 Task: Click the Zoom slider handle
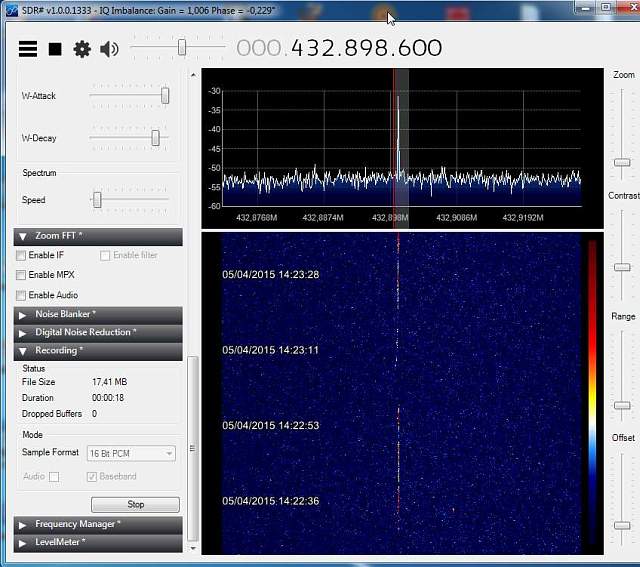click(622, 162)
